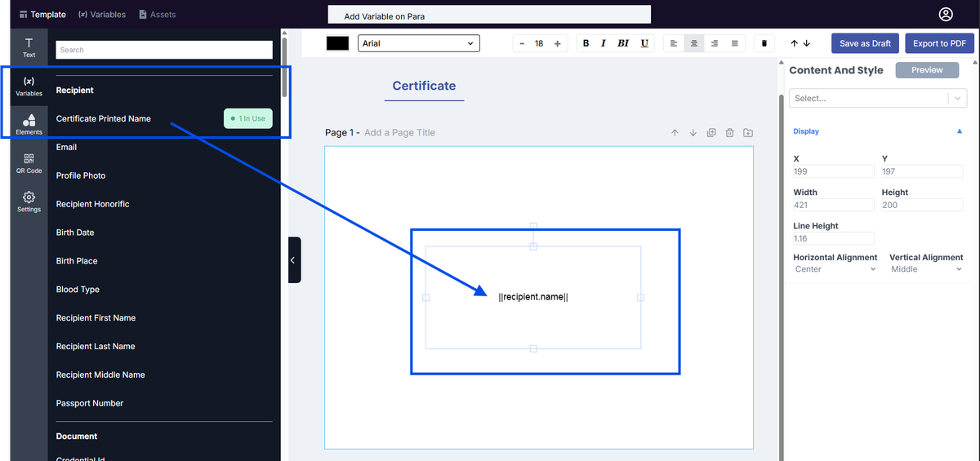Viewport: 980px width, 461px height.
Task: Click the variables list scrollbar
Action: (x=284, y=67)
